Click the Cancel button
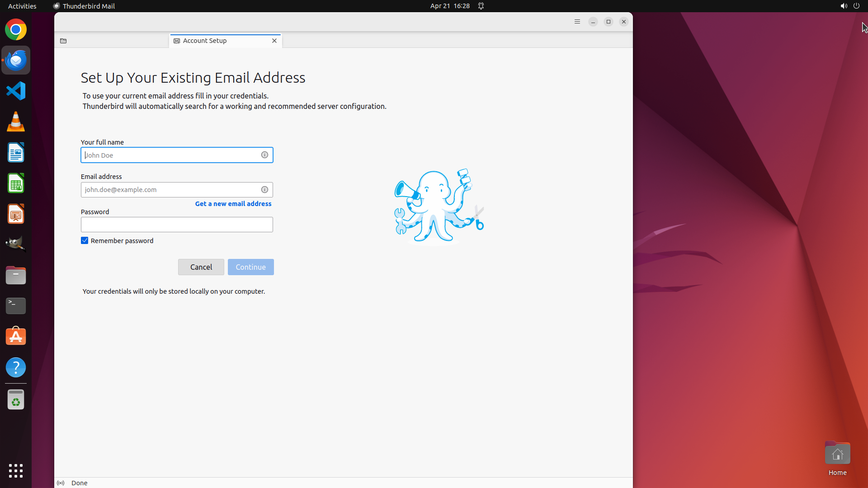Viewport: 868px width, 488px height. click(201, 267)
